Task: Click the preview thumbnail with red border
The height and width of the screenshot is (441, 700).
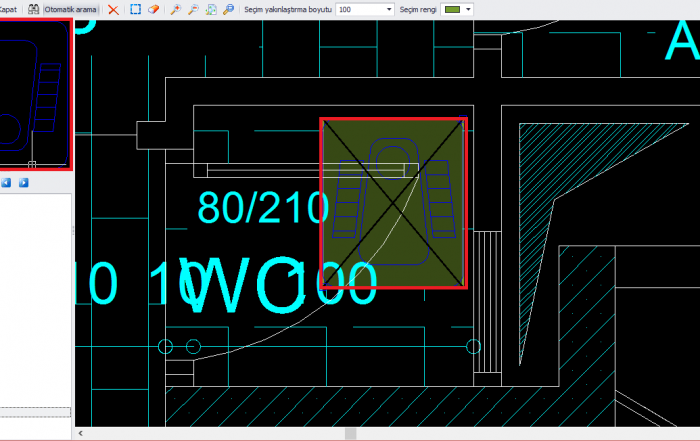Action: point(35,95)
